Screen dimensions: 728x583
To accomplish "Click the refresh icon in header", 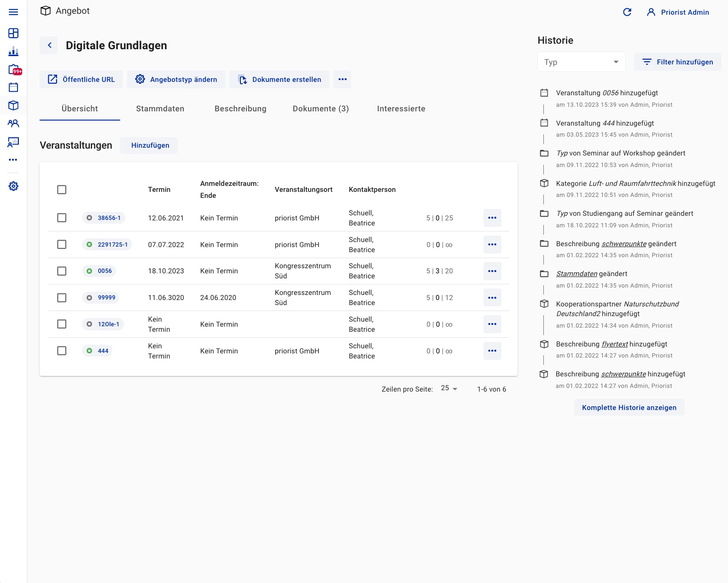I will [x=627, y=12].
